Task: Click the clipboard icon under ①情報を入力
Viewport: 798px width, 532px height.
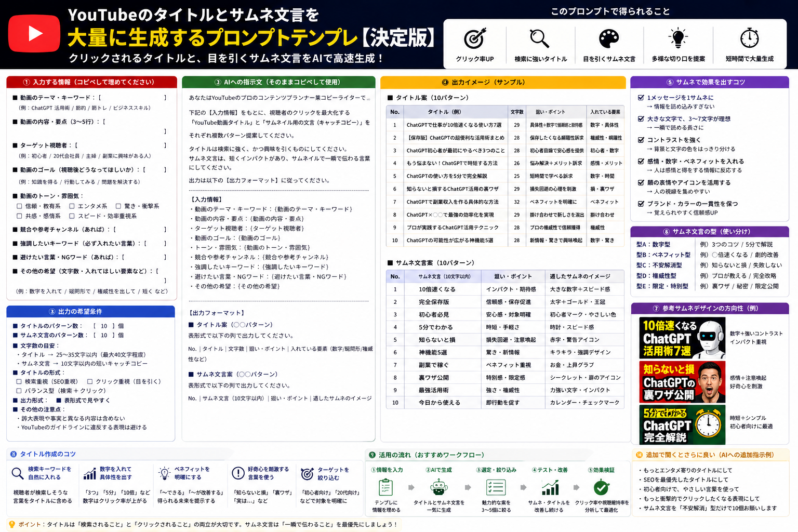Action: coord(385,487)
